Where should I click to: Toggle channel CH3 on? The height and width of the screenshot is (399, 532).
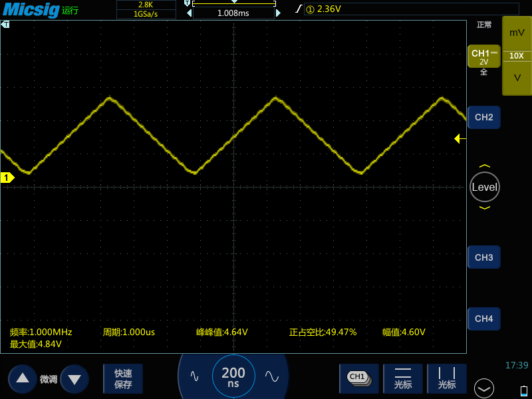483,257
